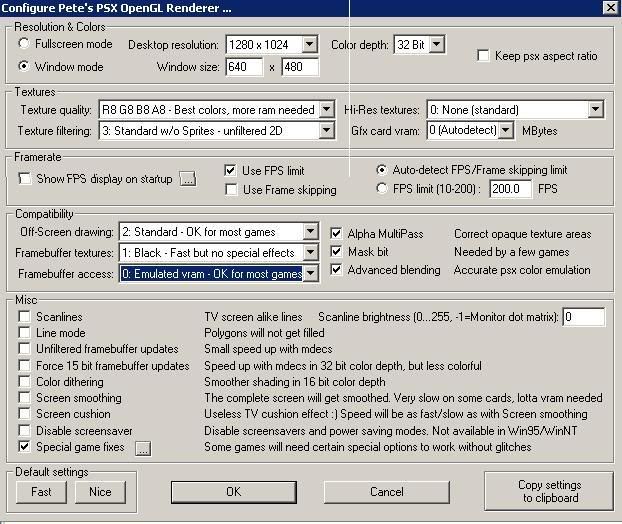
Task: Enable Screen smoothing checkbox
Action: [x=24, y=397]
